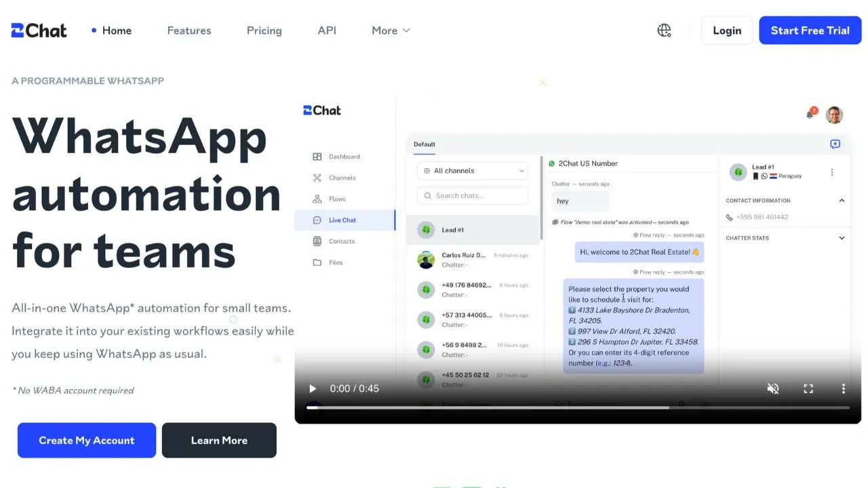The image size is (868, 488).
Task: Enter video fullscreen mode
Action: tap(808, 388)
